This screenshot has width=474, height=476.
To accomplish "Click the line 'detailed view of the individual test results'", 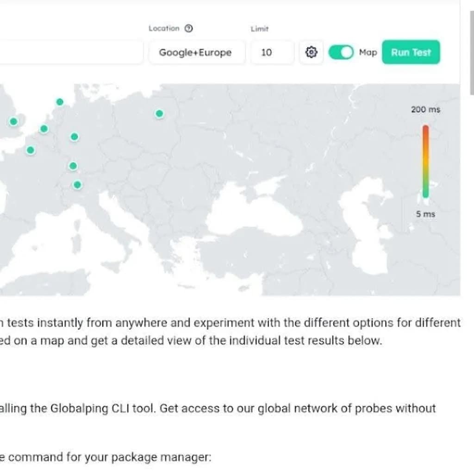I will pos(191,341).
